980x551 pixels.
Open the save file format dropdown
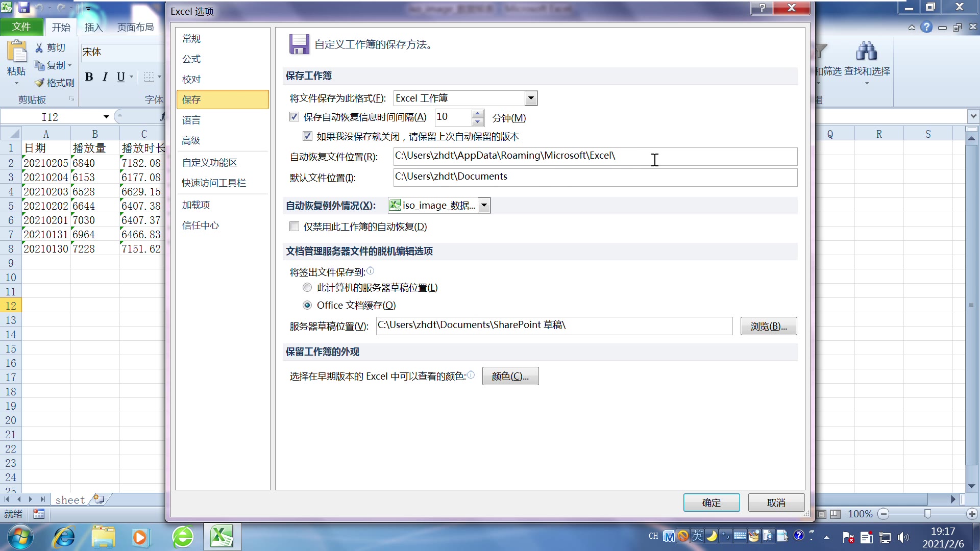531,98
